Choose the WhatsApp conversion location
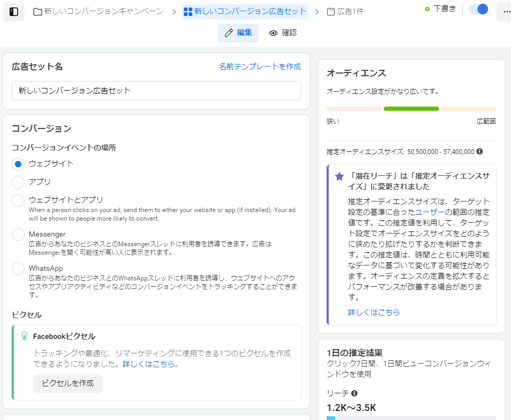Viewport: 511px width, 420px height. [x=18, y=269]
